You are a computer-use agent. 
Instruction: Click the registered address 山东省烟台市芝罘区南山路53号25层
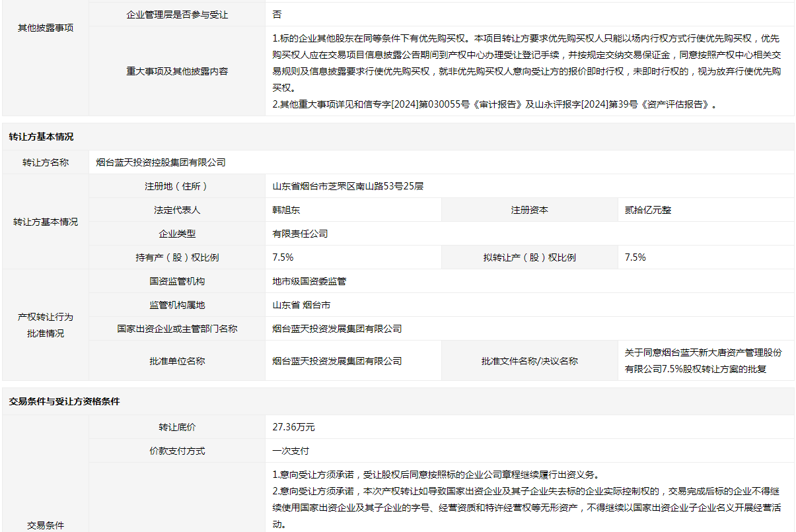347,186
